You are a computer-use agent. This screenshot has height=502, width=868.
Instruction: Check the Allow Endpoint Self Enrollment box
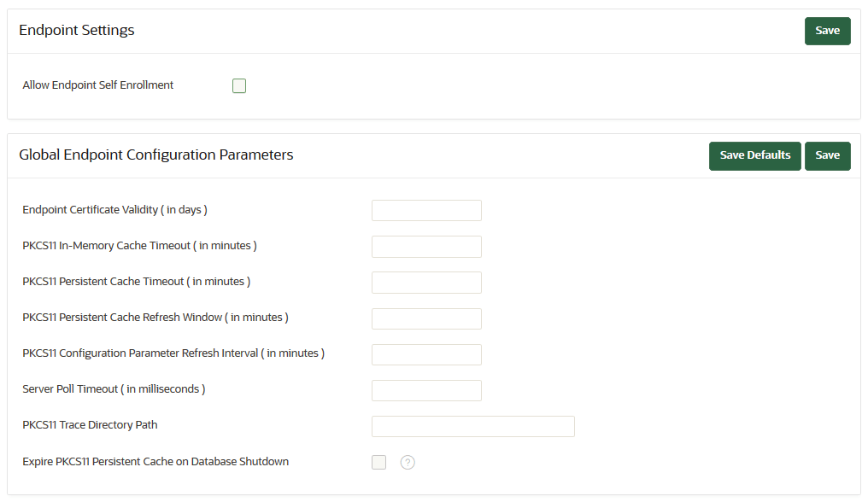[x=238, y=85]
